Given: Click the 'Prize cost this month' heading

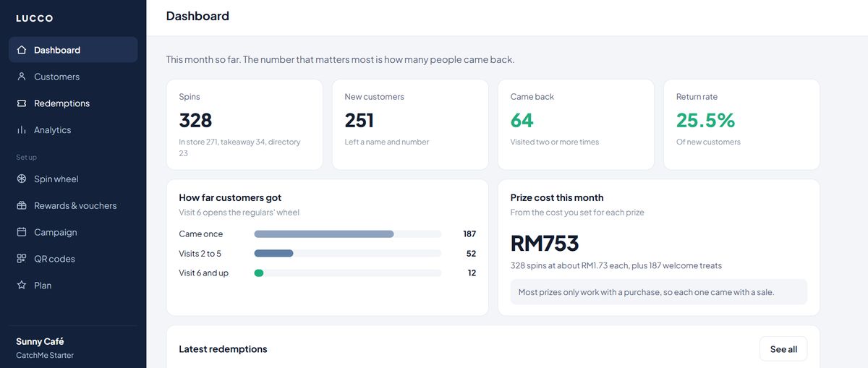Looking at the screenshot, I should (557, 197).
